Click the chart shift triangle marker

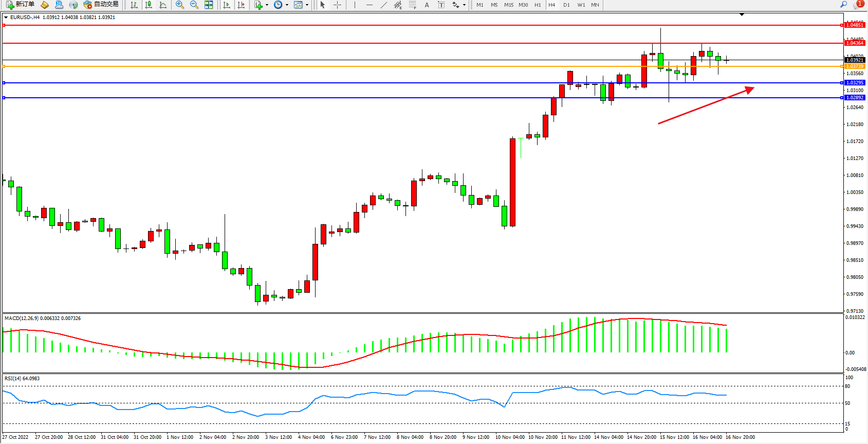pyautogui.click(x=742, y=14)
